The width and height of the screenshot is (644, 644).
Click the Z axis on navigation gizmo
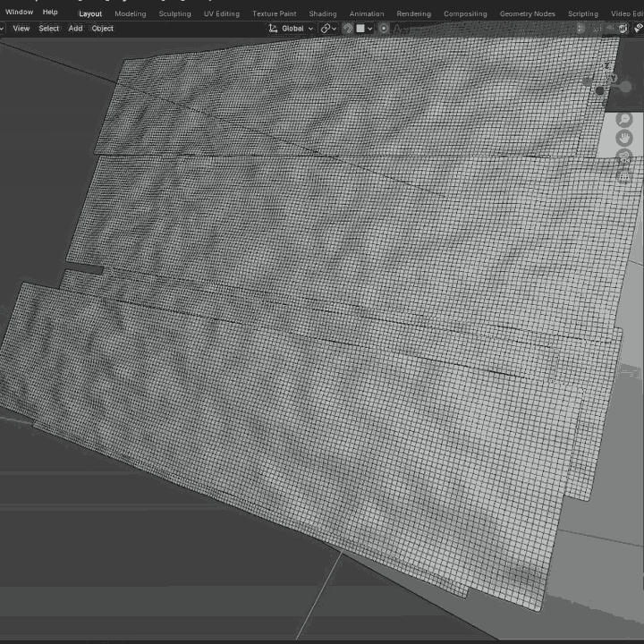click(608, 65)
